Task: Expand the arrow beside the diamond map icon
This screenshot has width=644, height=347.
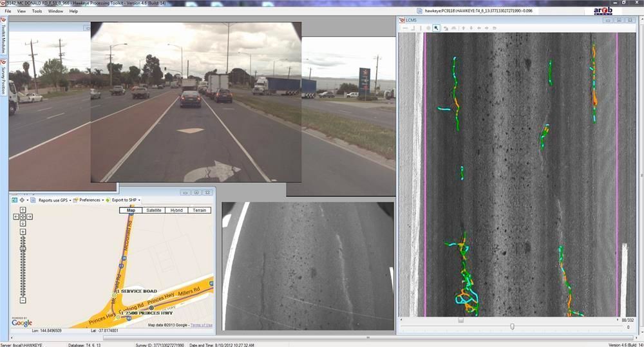Action: click(28, 200)
